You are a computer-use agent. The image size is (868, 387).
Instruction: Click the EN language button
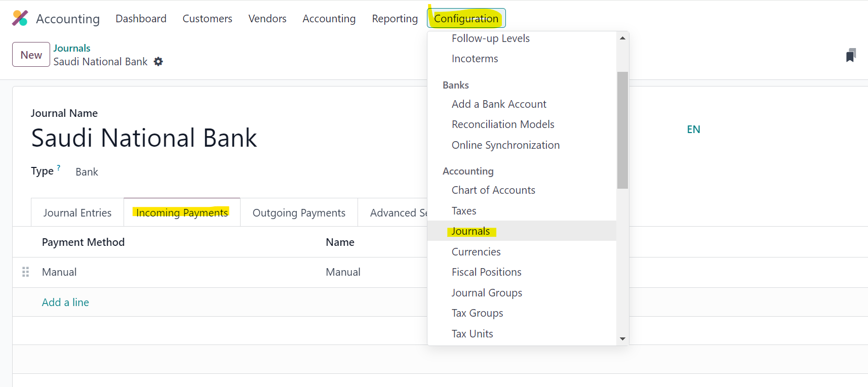pos(693,130)
